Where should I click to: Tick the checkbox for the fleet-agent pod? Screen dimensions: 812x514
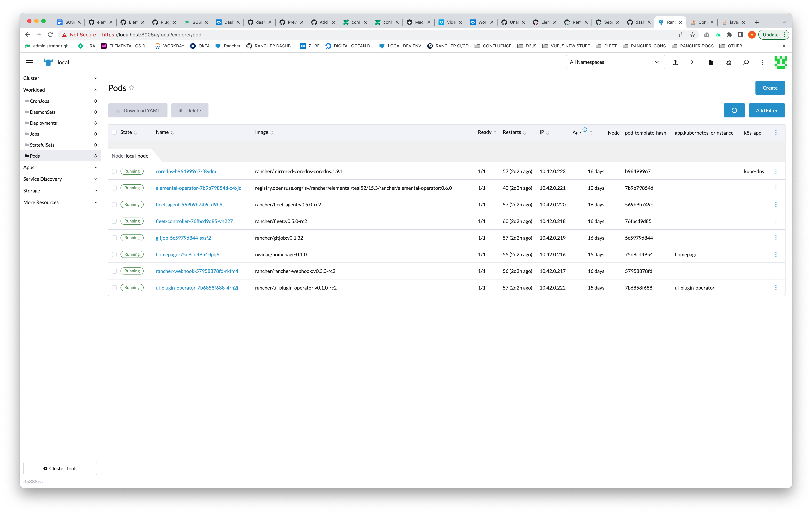pyautogui.click(x=114, y=204)
